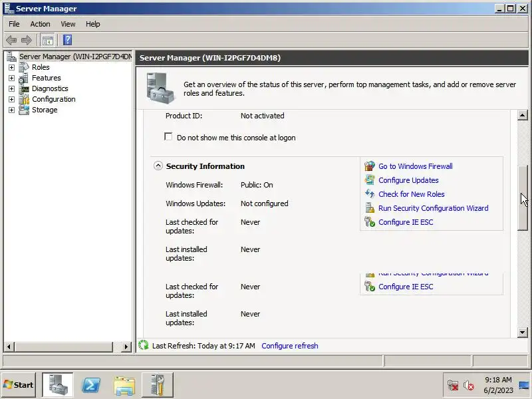This screenshot has width=532, height=399.
Task: Launch Windows PowerShell from the taskbar
Action: tap(91, 385)
